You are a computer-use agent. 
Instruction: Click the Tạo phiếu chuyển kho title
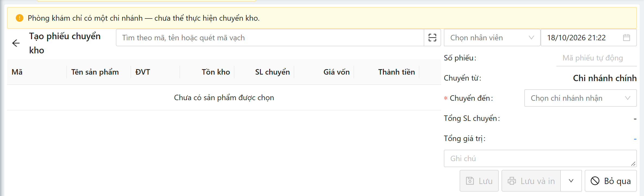point(65,43)
